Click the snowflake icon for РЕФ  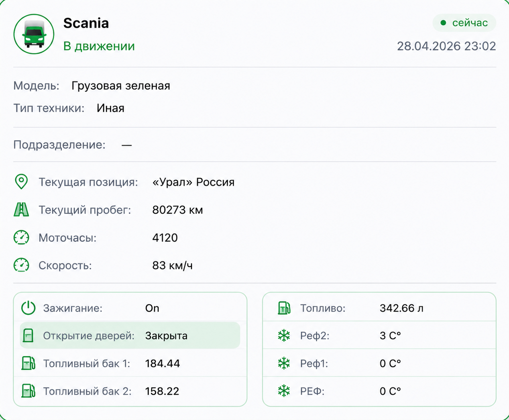[284, 391]
